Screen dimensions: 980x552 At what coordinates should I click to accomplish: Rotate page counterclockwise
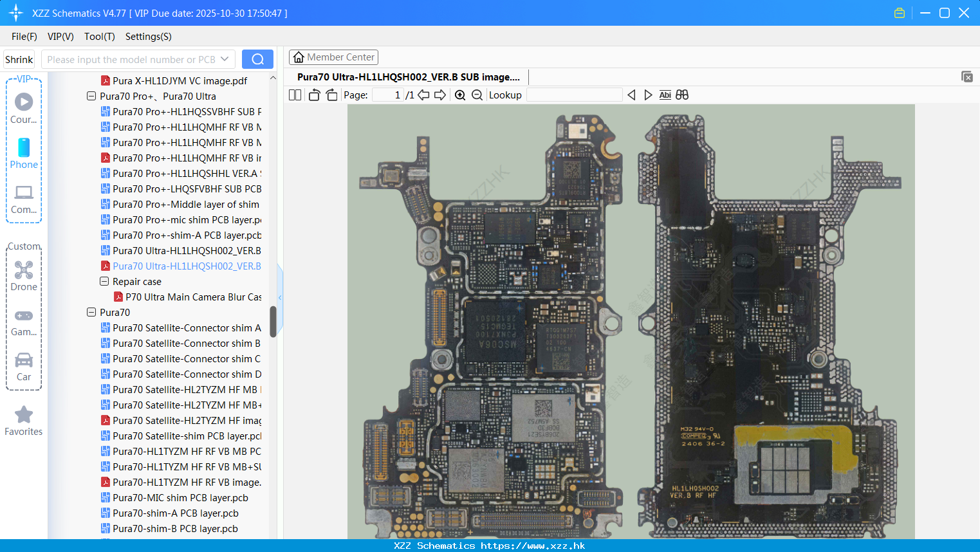click(x=314, y=95)
